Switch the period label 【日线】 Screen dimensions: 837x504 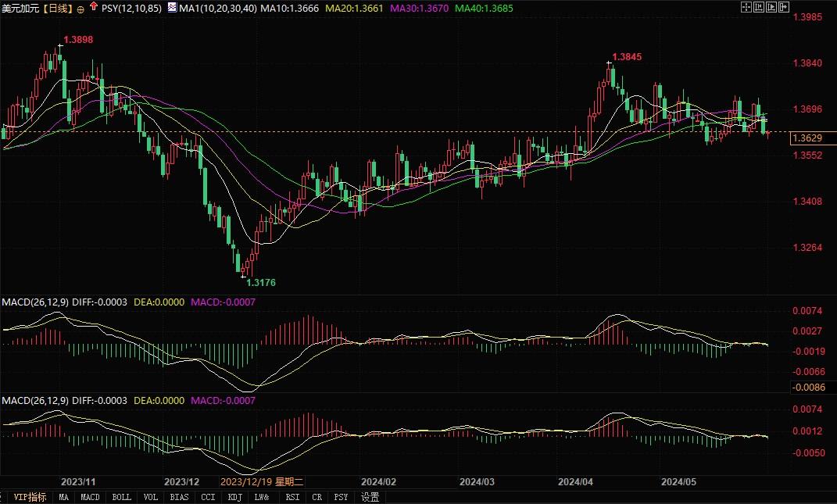click(x=56, y=9)
